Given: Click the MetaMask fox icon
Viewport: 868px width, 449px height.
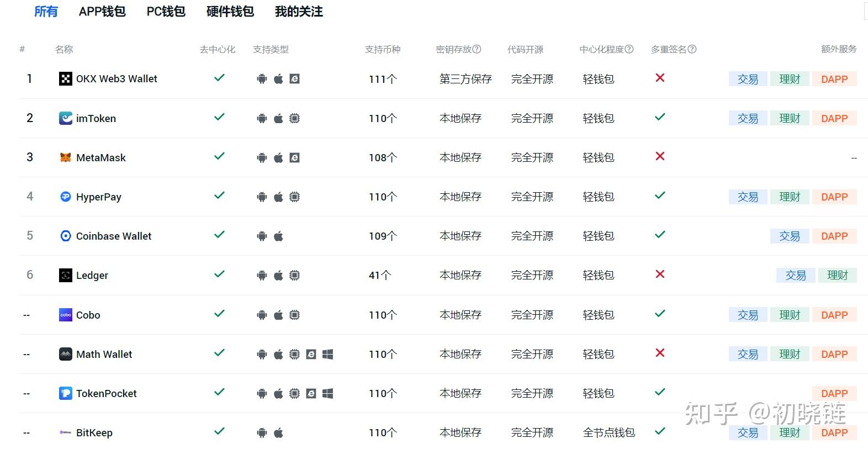Looking at the screenshot, I should 66,157.
